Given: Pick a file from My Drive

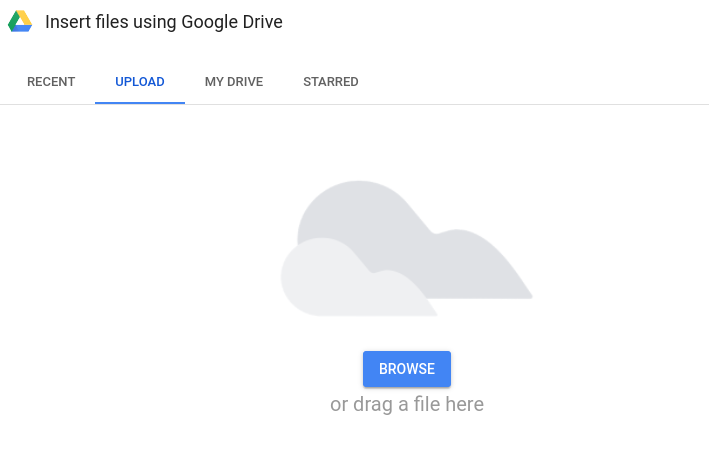Looking at the screenshot, I should click(234, 82).
